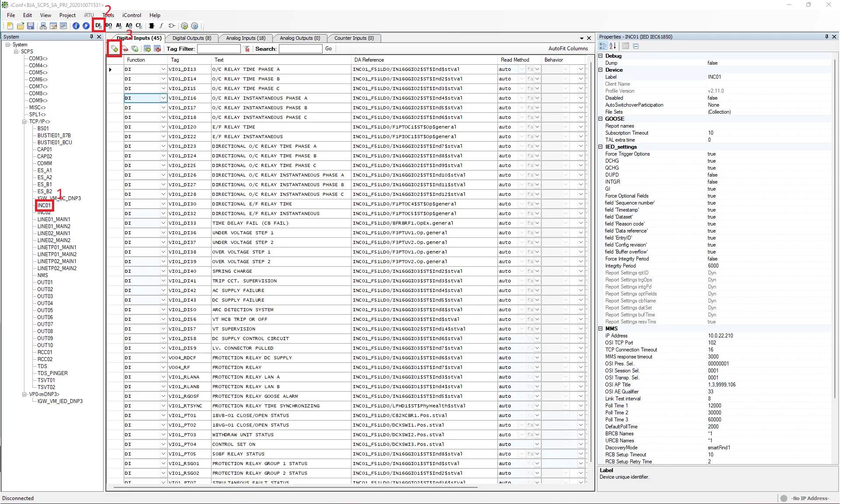Add a new tag with green plus
Image resolution: width=841 pixels, height=504 pixels.
pyautogui.click(x=115, y=49)
